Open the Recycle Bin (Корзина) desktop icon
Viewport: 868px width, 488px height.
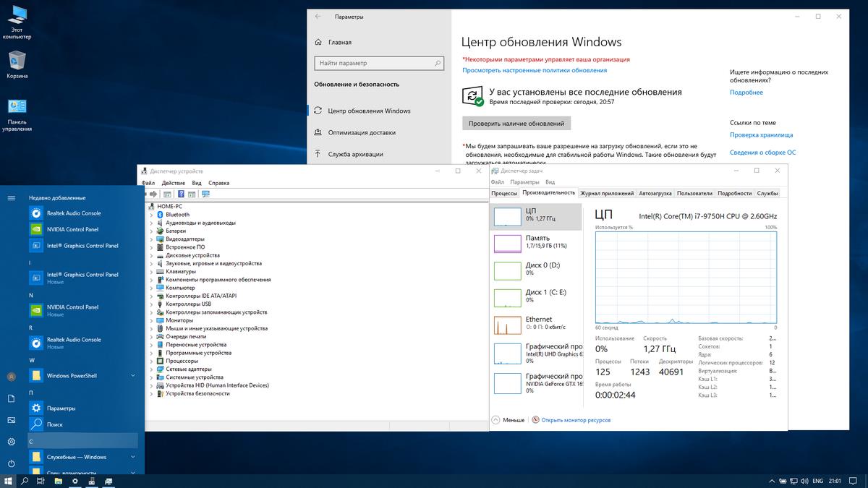[17, 61]
